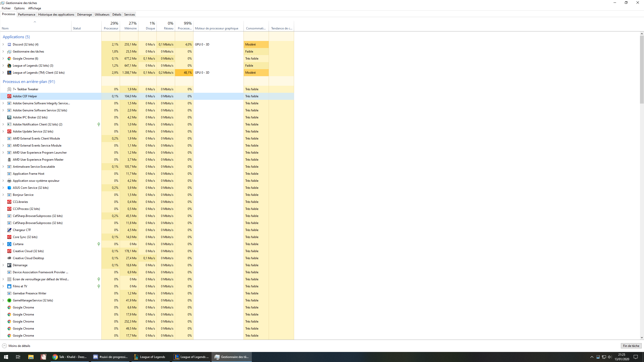Expand the League of Legends (32 bits) (3) group
The width and height of the screenshot is (644, 362).
point(3,66)
